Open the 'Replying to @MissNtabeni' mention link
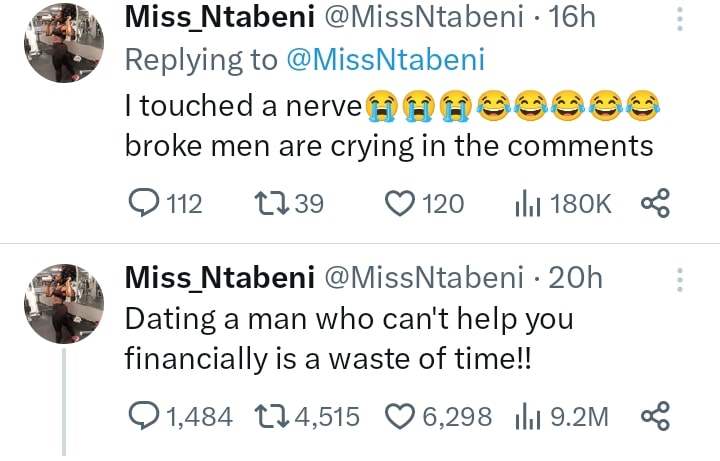 tap(385, 60)
